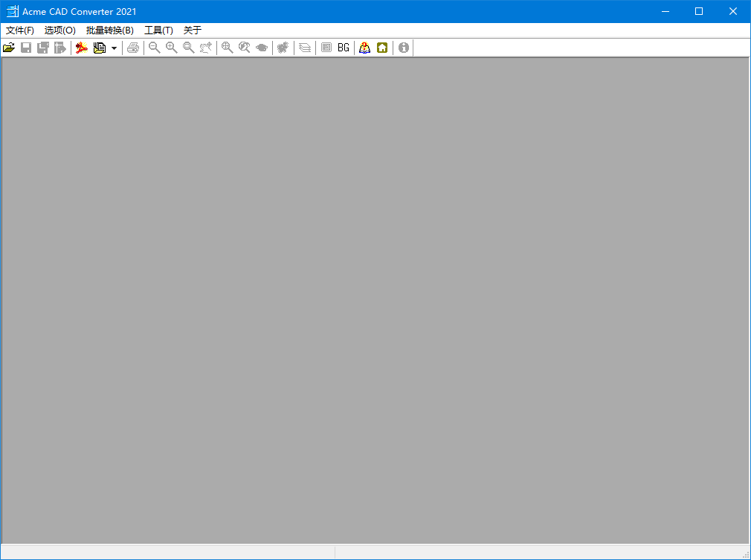
Task: Save the drawing with the diskette icon
Action: click(x=26, y=48)
